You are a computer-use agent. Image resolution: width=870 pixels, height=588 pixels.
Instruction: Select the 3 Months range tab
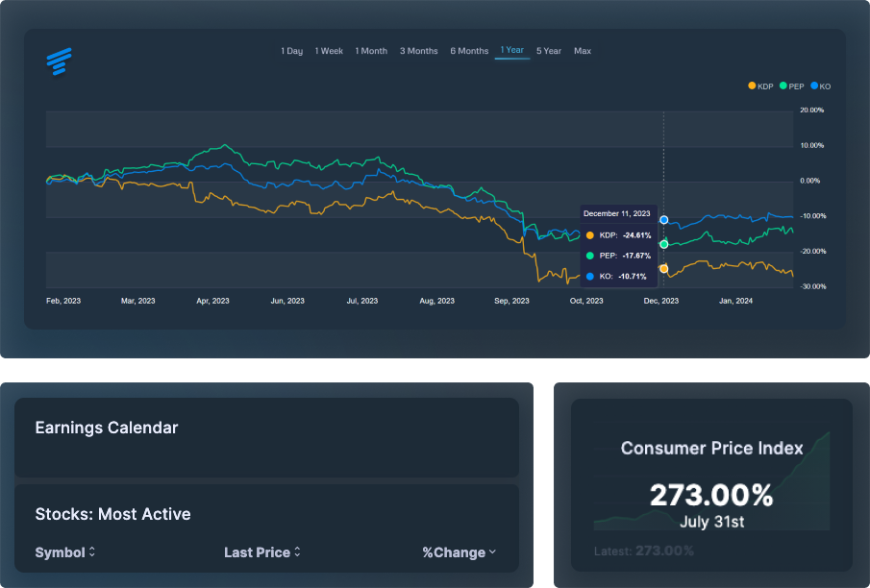(418, 51)
